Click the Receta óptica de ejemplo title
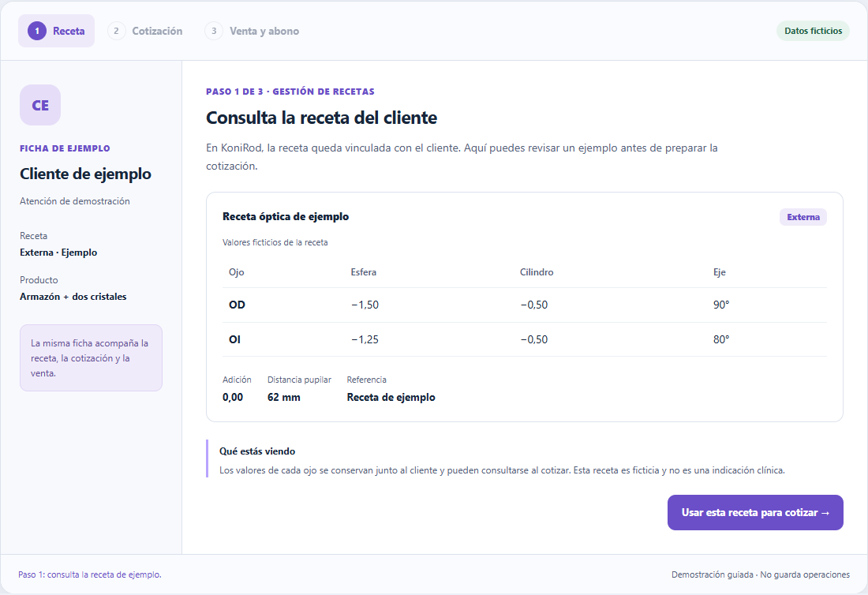 tap(286, 216)
